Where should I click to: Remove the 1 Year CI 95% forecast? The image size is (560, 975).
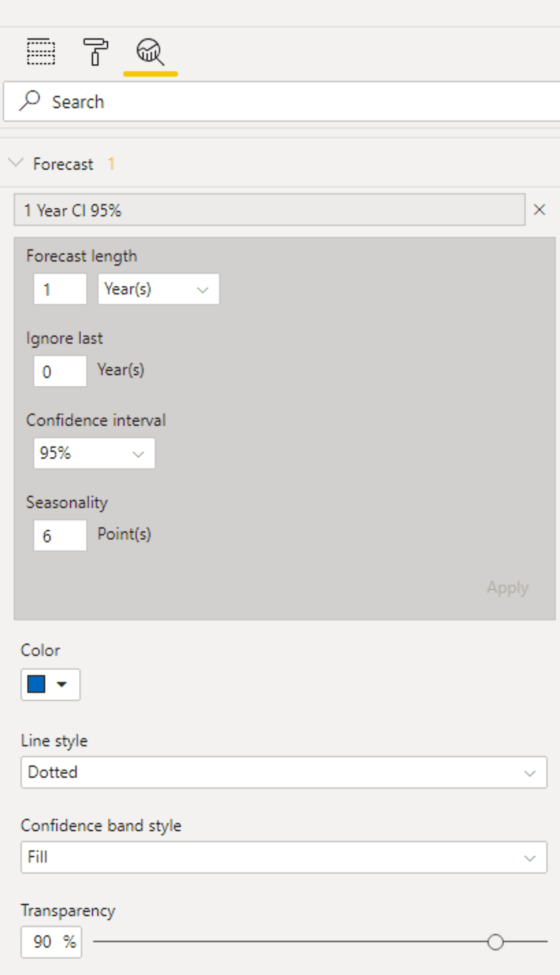[x=539, y=210]
